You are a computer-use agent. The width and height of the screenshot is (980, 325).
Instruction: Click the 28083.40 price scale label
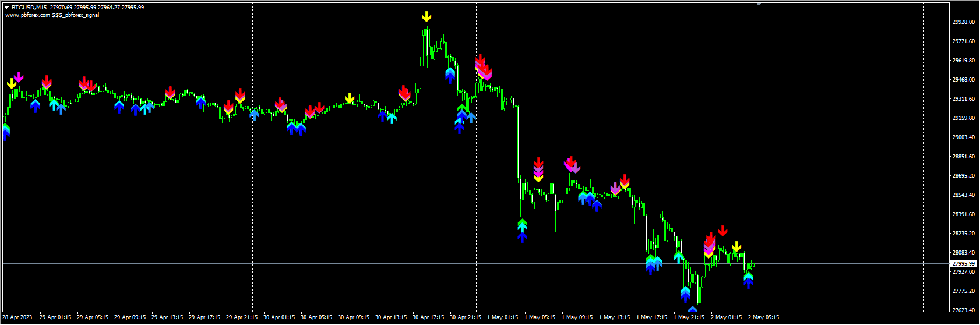[x=964, y=253]
